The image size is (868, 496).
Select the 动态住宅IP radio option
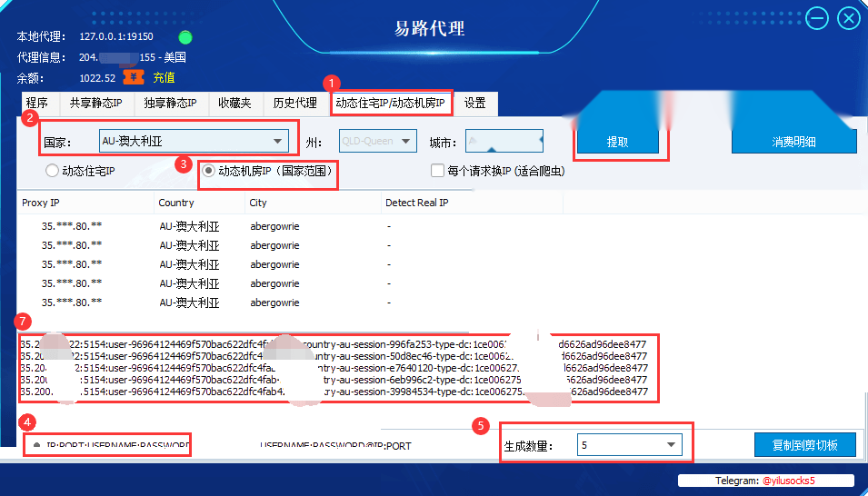(x=81, y=171)
